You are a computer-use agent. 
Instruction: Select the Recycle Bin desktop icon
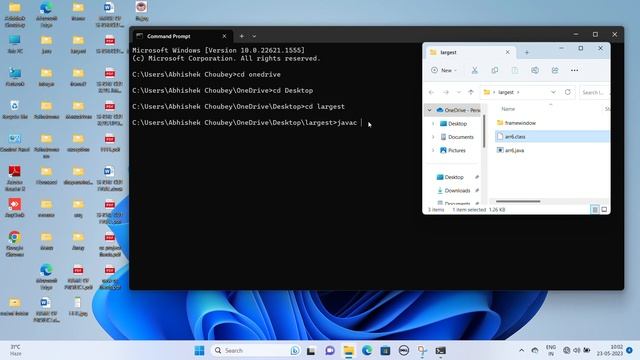click(x=15, y=109)
